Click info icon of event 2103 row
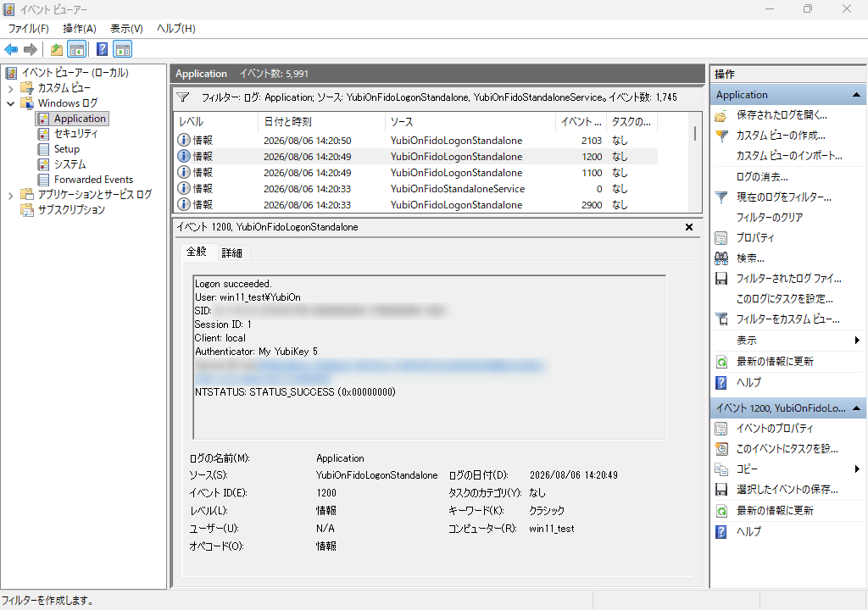 183,140
